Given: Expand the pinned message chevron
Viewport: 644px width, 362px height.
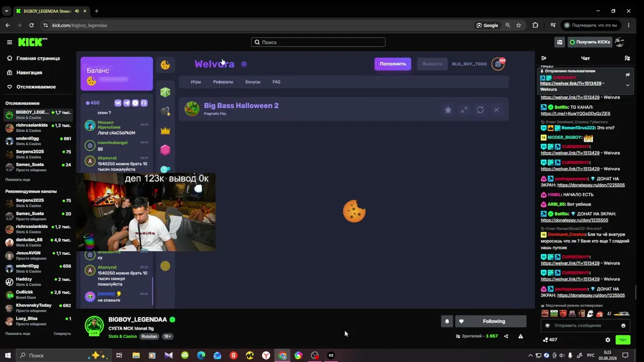Looking at the screenshot, I should 627,85.
